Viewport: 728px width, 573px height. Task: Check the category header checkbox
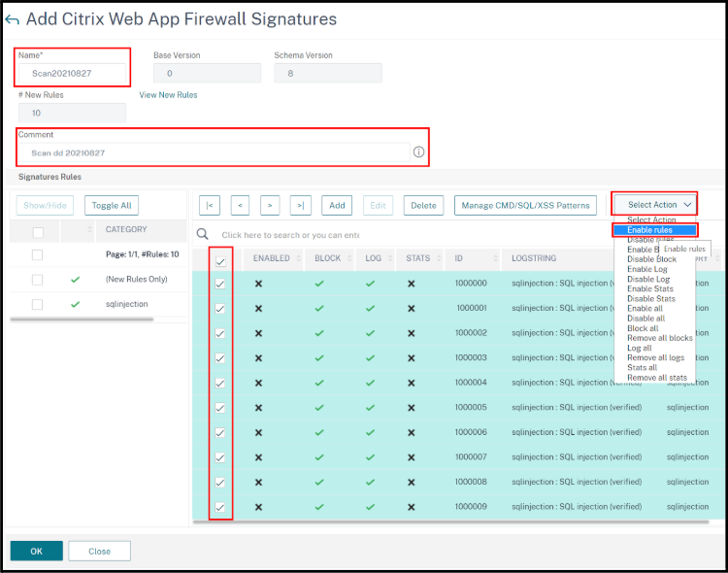(38, 232)
